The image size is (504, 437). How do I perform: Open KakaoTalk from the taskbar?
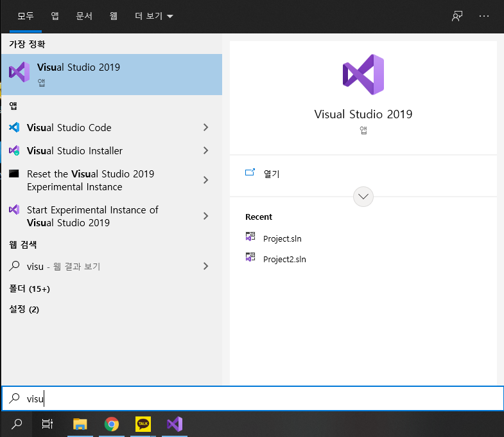coord(143,424)
